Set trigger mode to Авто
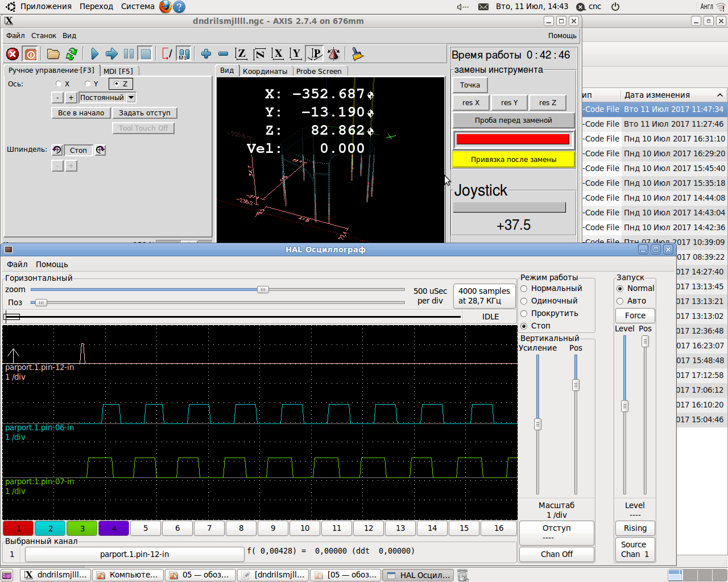Viewport: 728px width, 582px height. (620, 301)
